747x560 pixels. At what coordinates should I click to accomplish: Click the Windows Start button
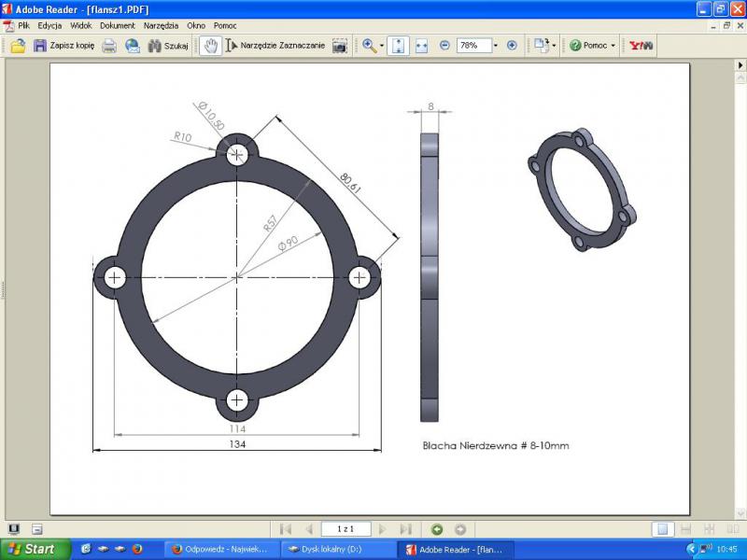[x=35, y=549]
